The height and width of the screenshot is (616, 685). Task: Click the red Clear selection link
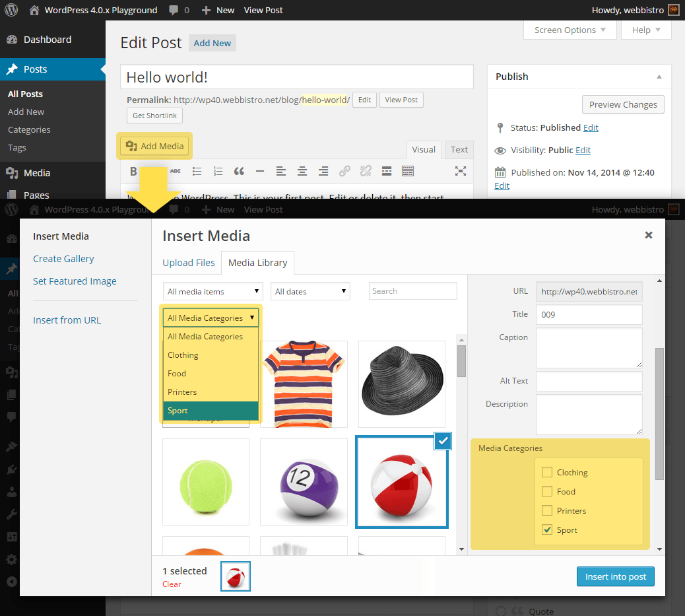[172, 584]
